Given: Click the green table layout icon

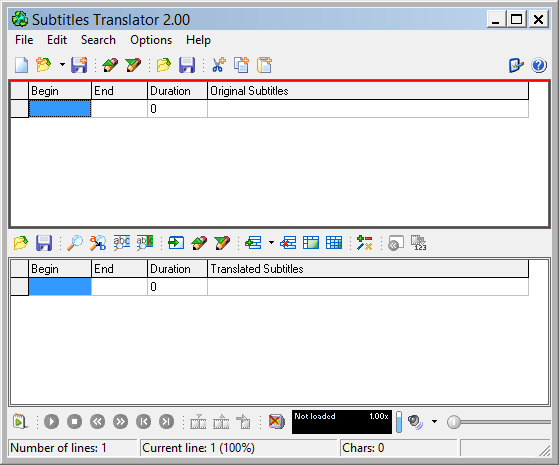Looking at the screenshot, I should 311,243.
